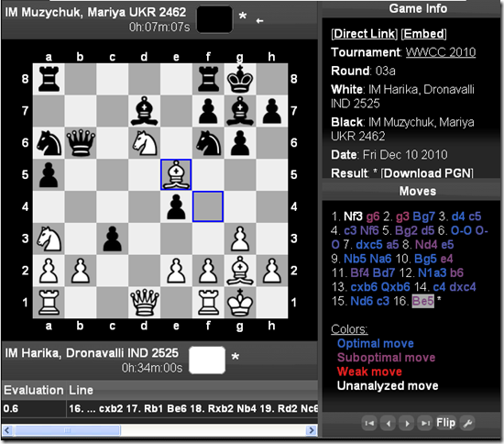Click the black queen on b6

pyautogui.click(x=81, y=142)
